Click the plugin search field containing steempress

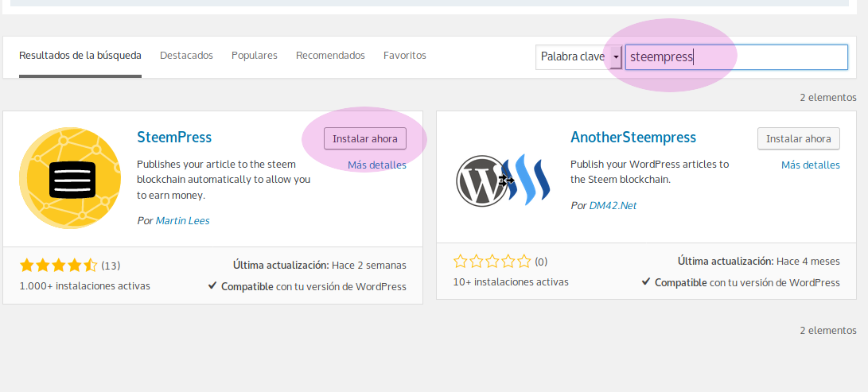pos(736,57)
